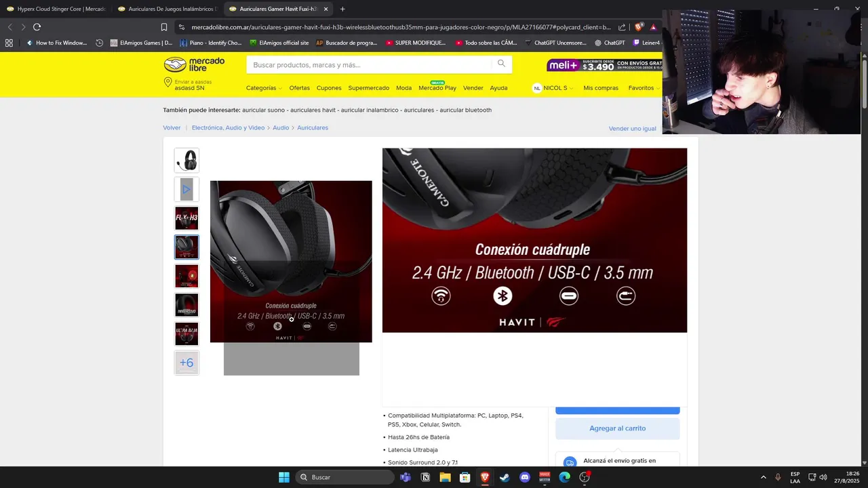The width and height of the screenshot is (868, 488).
Task: Click the share icon in the address bar
Action: pyautogui.click(x=622, y=27)
